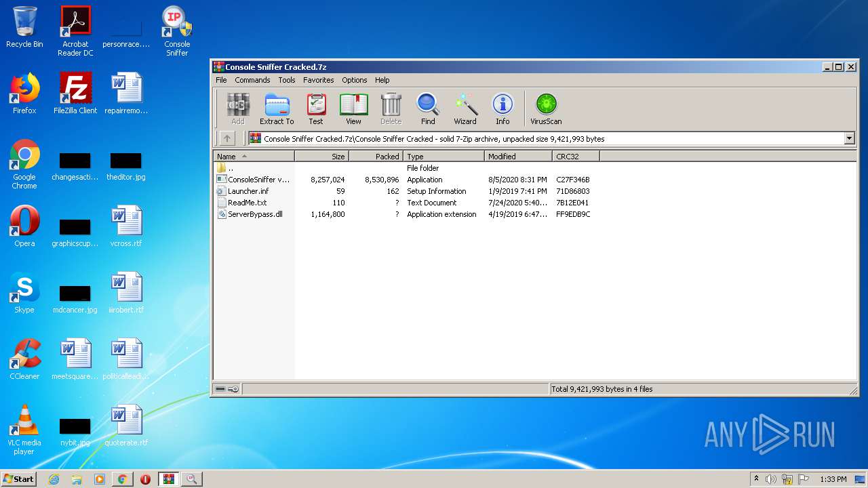Open the Commands menu
This screenshot has height=488, width=868.
252,80
